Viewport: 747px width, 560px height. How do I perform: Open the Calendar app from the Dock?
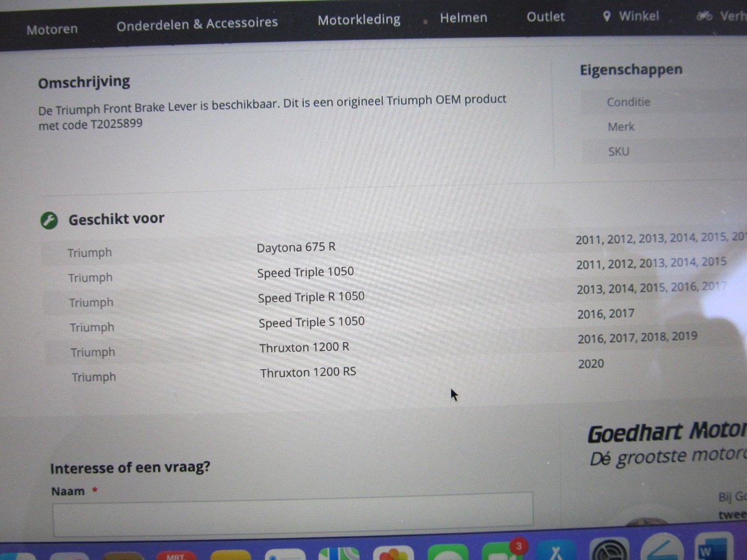tap(176, 555)
